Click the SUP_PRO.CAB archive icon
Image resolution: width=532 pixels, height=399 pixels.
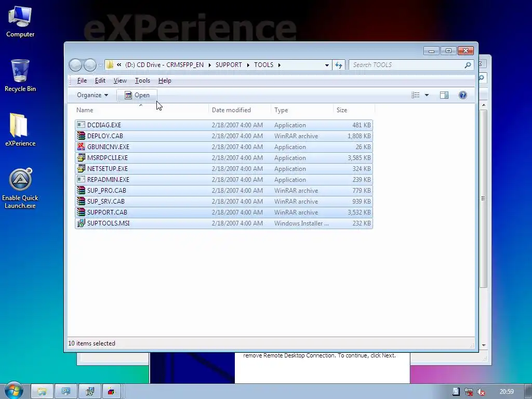coord(81,190)
